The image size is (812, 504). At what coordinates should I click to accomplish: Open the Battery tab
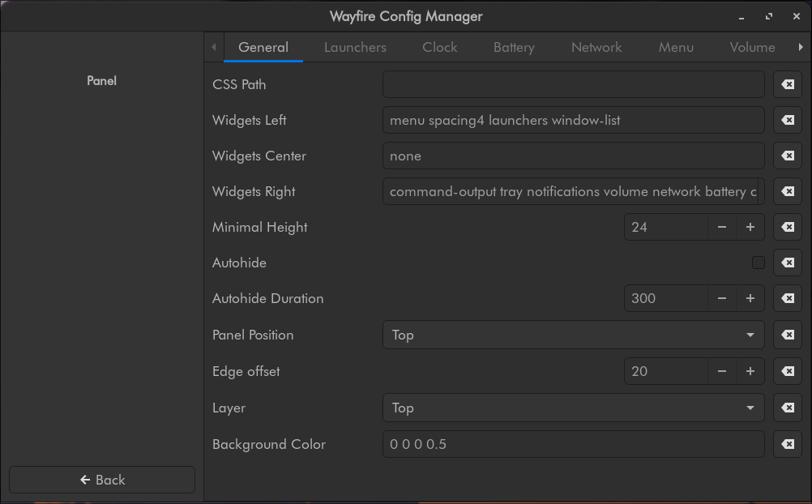(514, 47)
